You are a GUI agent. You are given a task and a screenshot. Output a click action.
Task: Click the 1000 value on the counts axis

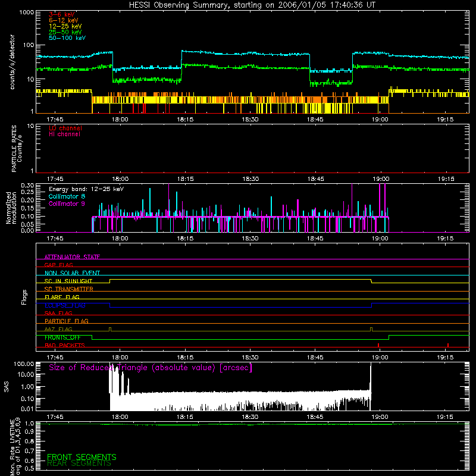(x=26, y=12)
